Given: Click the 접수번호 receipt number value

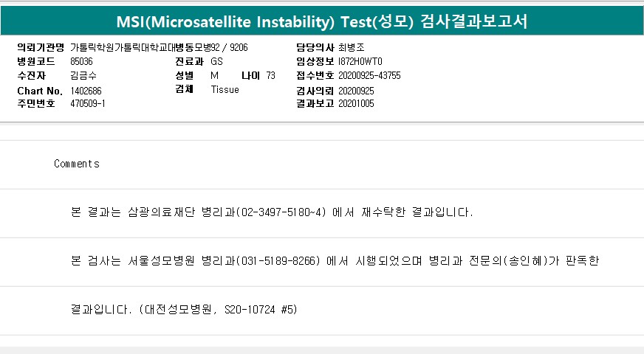Looking at the screenshot, I should coord(369,75).
